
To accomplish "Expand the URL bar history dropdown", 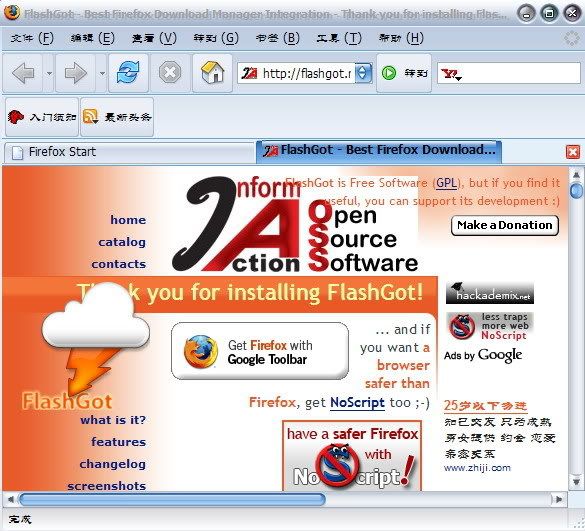I will point(363,73).
